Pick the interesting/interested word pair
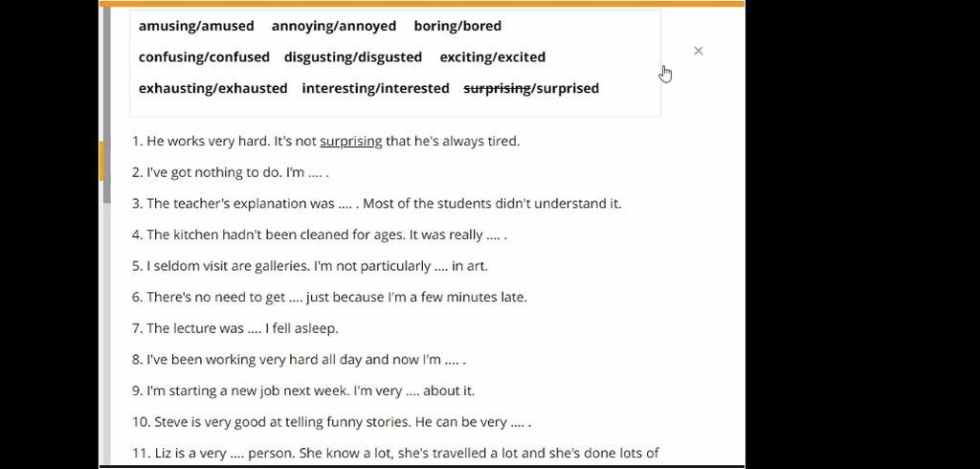The image size is (980, 469). point(375,88)
